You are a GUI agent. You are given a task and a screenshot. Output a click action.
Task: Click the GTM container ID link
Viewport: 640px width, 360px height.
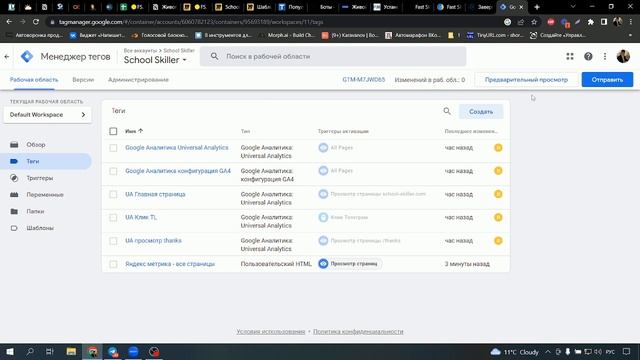pyautogui.click(x=364, y=80)
